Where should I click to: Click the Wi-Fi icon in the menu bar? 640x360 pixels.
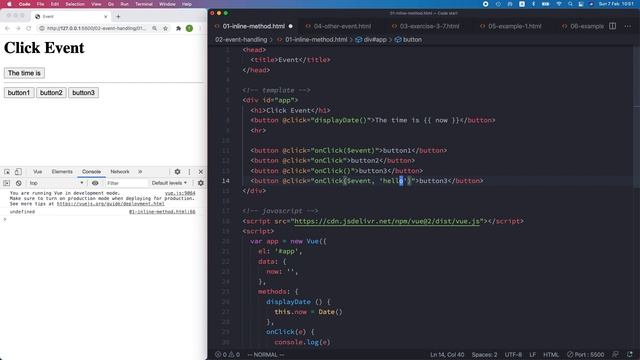558,4
